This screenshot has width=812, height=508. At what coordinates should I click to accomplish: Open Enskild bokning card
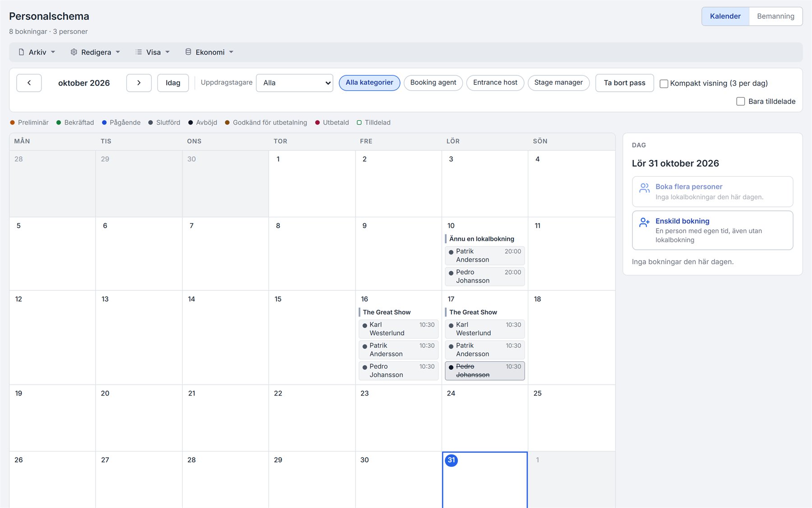pos(712,230)
